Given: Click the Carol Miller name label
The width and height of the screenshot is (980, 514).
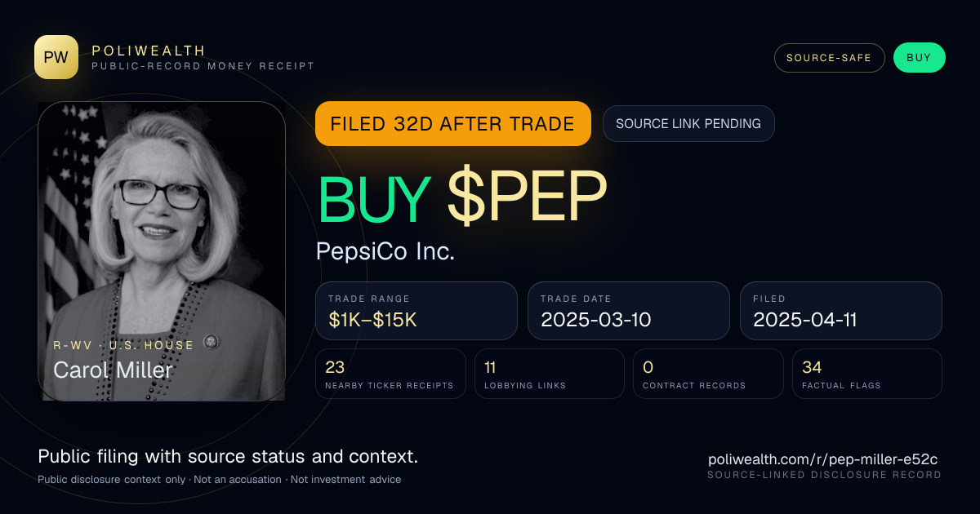Looking at the screenshot, I should (113, 370).
